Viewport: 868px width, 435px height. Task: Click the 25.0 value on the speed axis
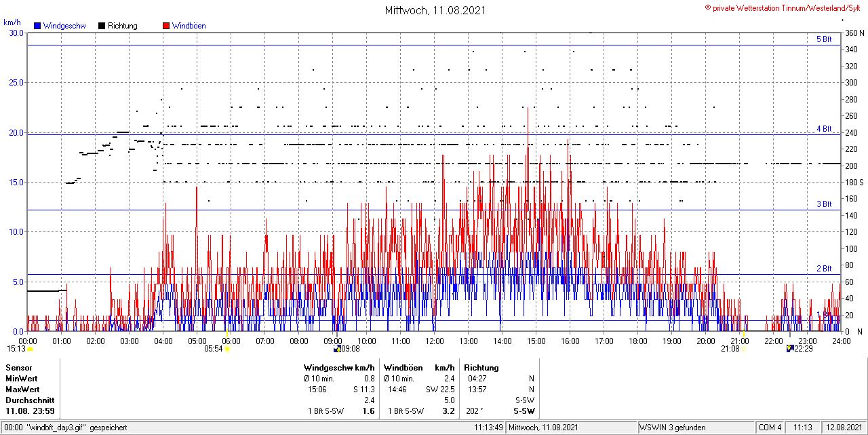pos(16,82)
